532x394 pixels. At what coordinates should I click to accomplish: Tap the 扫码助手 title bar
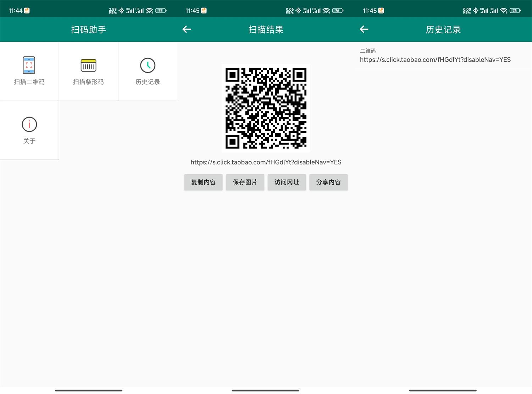pos(88,29)
